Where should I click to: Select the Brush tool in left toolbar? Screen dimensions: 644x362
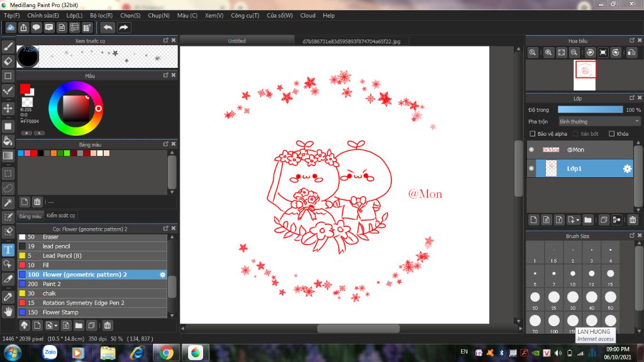tap(8, 47)
